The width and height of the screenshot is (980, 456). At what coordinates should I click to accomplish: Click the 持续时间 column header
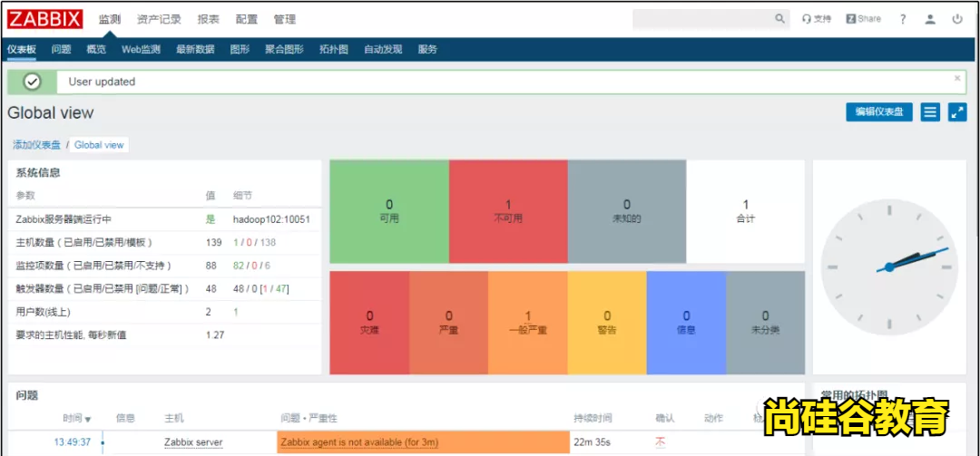[x=593, y=419]
